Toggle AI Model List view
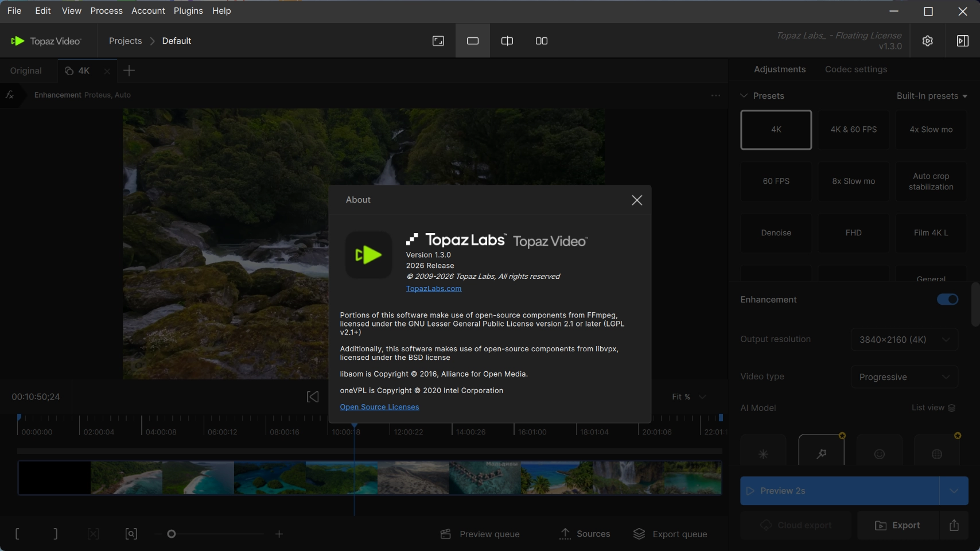 (934, 408)
